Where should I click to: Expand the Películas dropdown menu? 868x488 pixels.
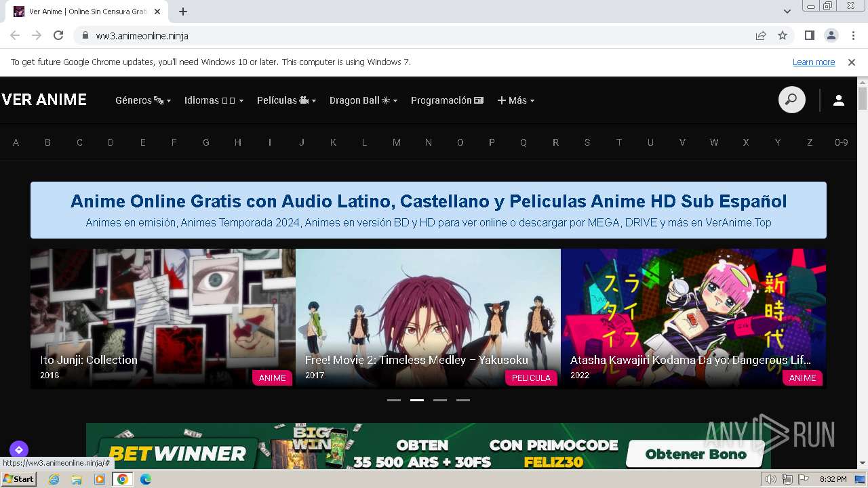coord(287,100)
